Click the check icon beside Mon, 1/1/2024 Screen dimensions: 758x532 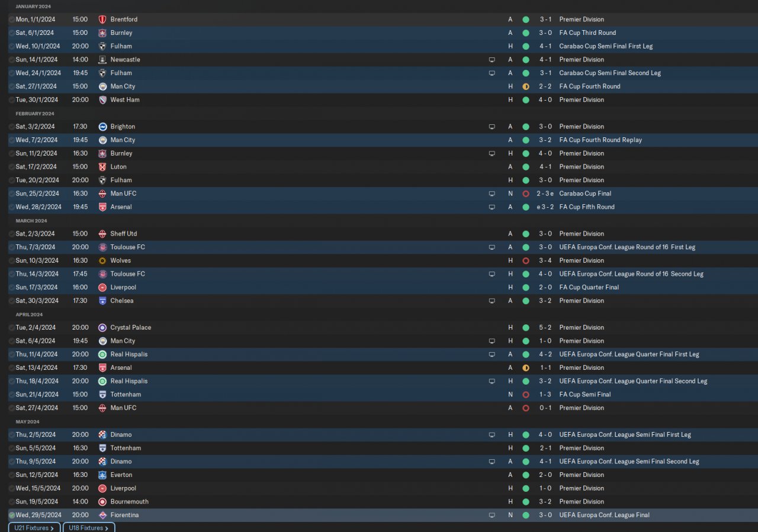click(12, 20)
